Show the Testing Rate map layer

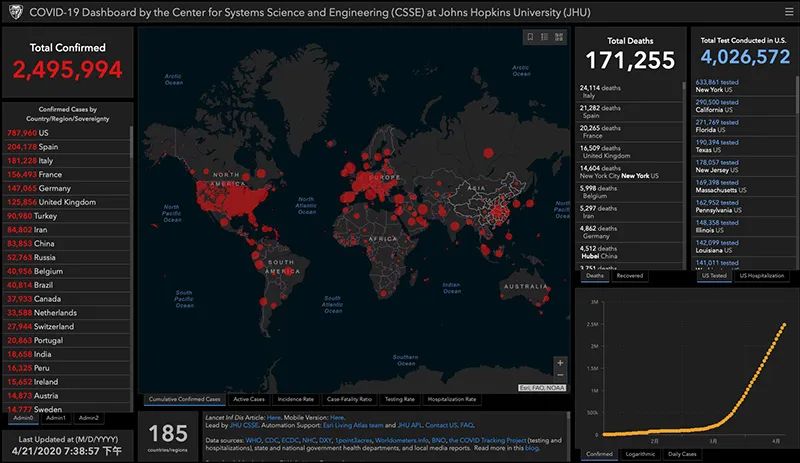[x=400, y=399]
